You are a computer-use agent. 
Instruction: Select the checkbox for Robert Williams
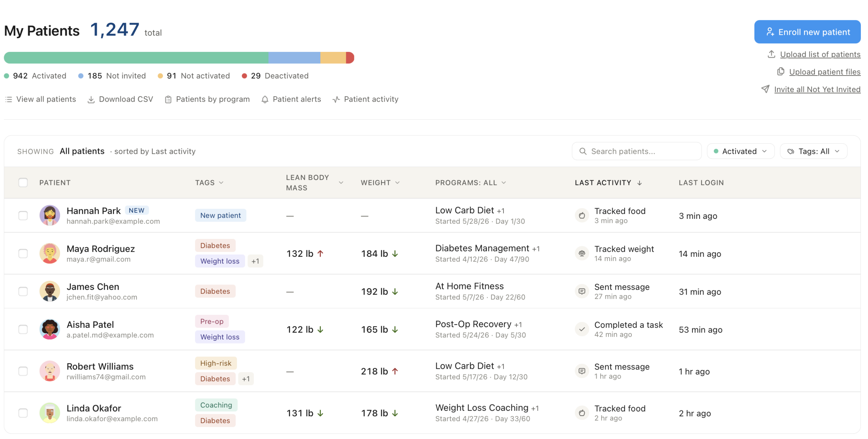point(23,371)
